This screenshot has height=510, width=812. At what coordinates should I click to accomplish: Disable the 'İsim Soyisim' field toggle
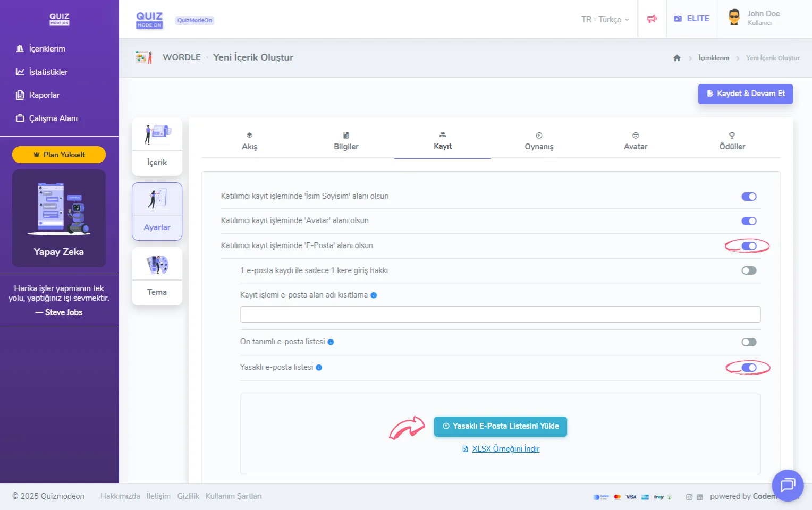(749, 197)
